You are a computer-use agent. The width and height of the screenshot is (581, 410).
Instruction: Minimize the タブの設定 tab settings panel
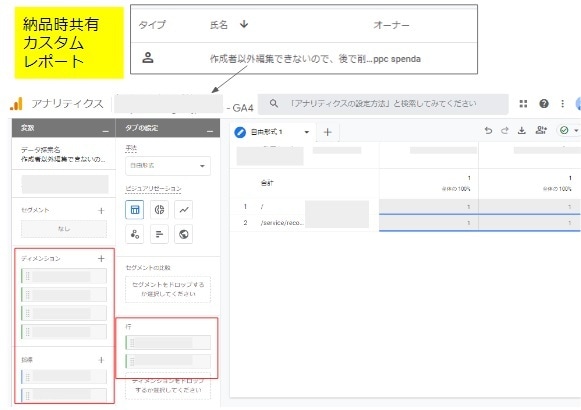210,131
